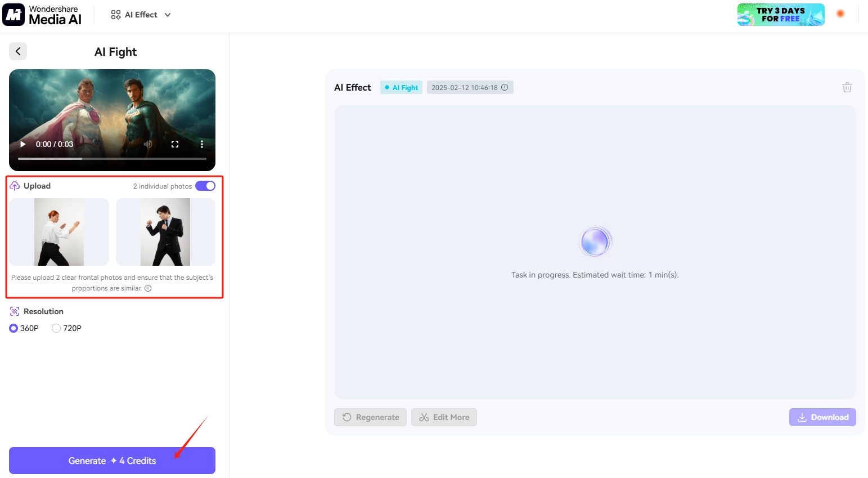Toggle the 2 individual photos switch
Screen dimensions: 868x478
(205, 186)
